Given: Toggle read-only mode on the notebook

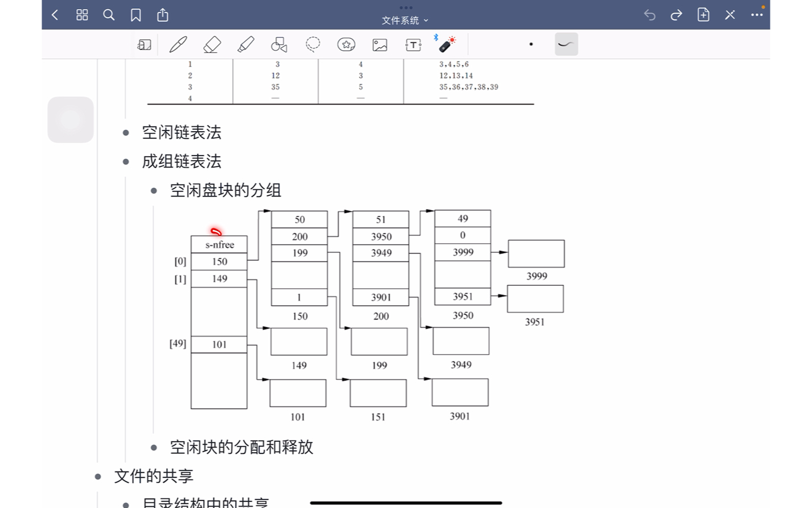Looking at the screenshot, I should [144, 44].
